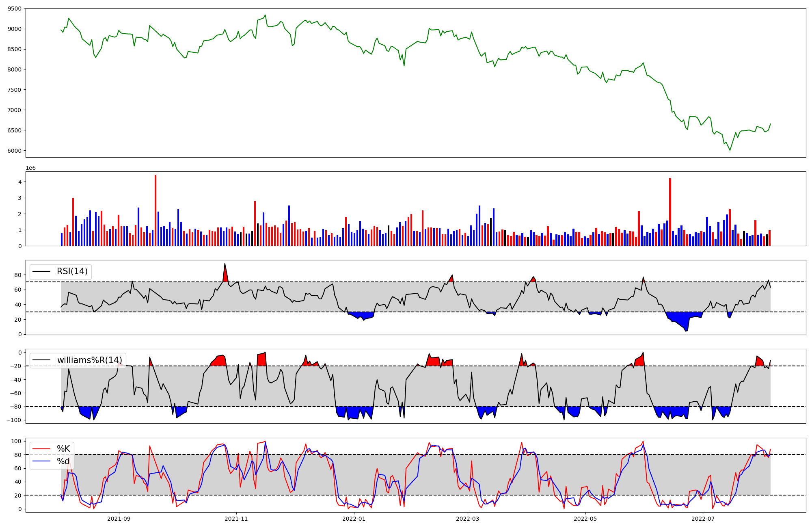Click the tallest red volume bar of September 2021
The image size is (812, 528).
[x=155, y=210]
